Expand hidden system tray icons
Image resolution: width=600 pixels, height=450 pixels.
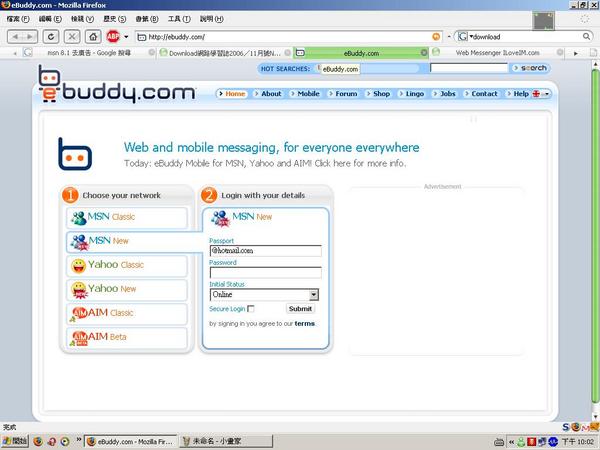(x=511, y=442)
